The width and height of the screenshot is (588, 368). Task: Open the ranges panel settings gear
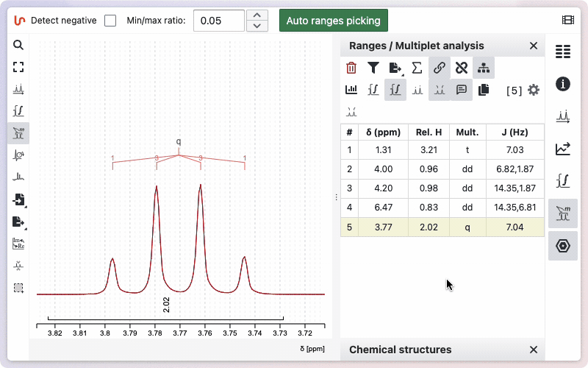[x=534, y=90]
